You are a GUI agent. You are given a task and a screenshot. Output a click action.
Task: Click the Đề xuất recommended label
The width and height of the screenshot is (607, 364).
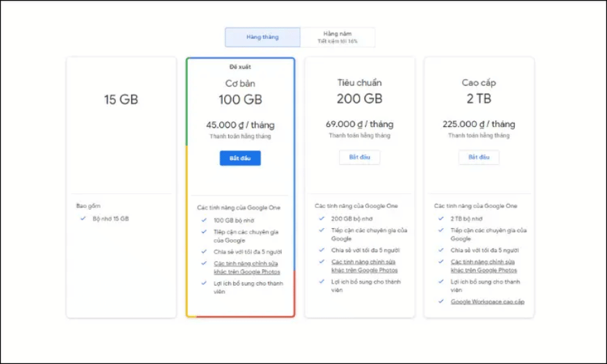coord(240,67)
